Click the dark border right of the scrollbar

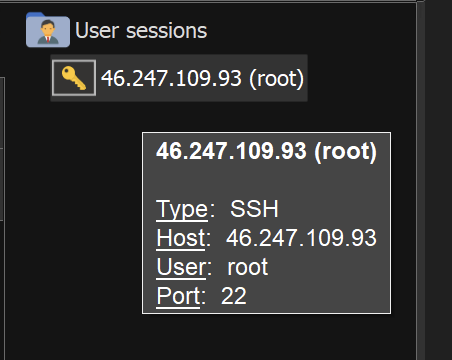pyautogui.click(x=439, y=180)
